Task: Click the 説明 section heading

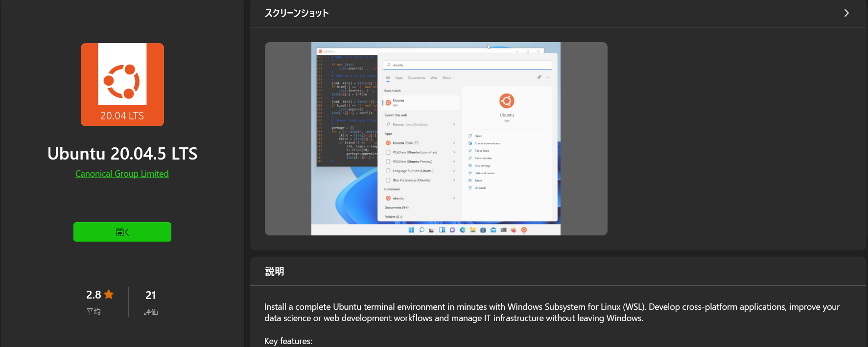Action: 275,272
